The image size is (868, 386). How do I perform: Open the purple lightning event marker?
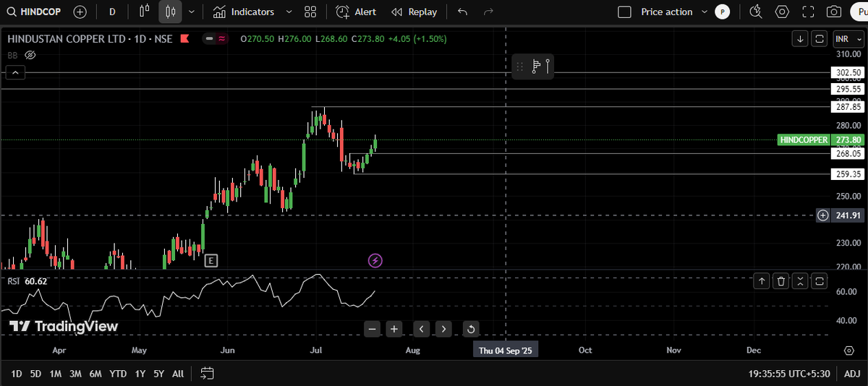375,260
